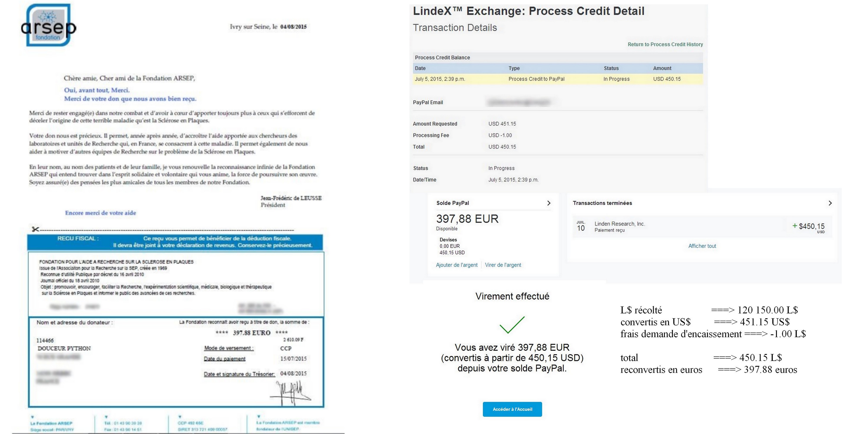Click the green plus sign beside $450,15

pos(794,226)
